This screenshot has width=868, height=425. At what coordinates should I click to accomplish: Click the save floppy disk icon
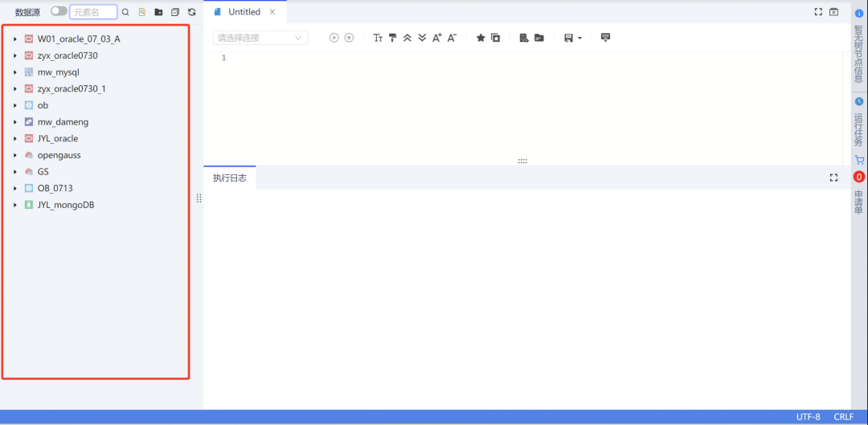(x=568, y=38)
